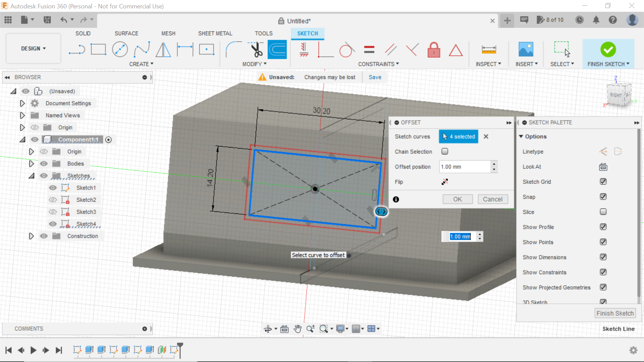644x362 pixels.
Task: Click OK to confirm the offset
Action: [x=457, y=199]
